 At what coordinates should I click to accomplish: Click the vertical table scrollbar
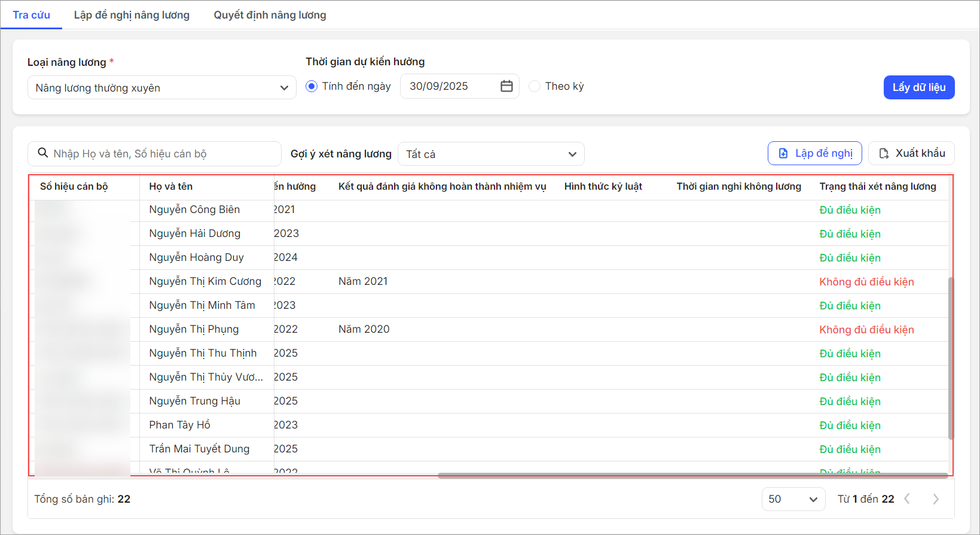point(951,358)
